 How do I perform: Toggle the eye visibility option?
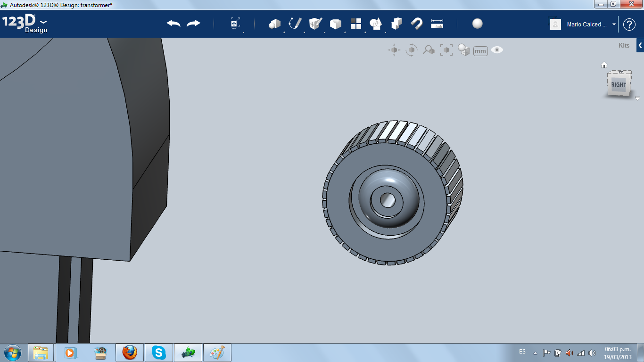coord(497,49)
